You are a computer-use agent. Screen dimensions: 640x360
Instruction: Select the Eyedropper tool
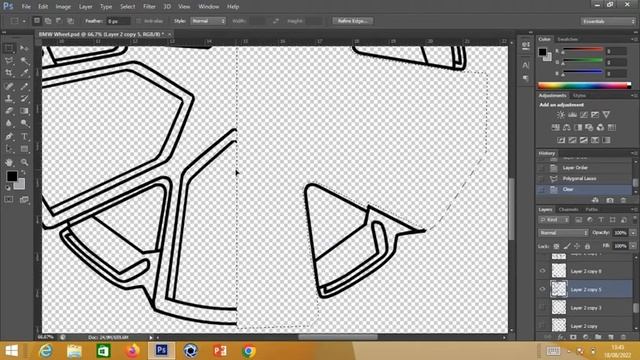pyautogui.click(x=24, y=73)
